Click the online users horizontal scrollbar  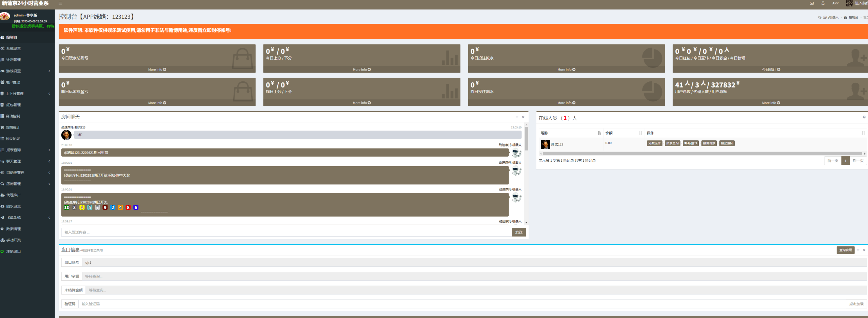pos(702,154)
